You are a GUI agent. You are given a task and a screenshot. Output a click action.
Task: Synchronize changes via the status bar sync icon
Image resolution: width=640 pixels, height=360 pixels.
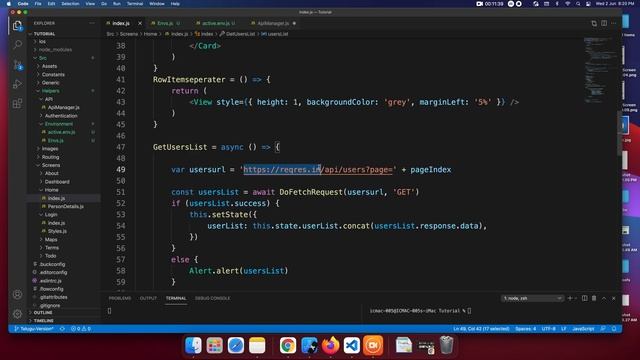62,329
